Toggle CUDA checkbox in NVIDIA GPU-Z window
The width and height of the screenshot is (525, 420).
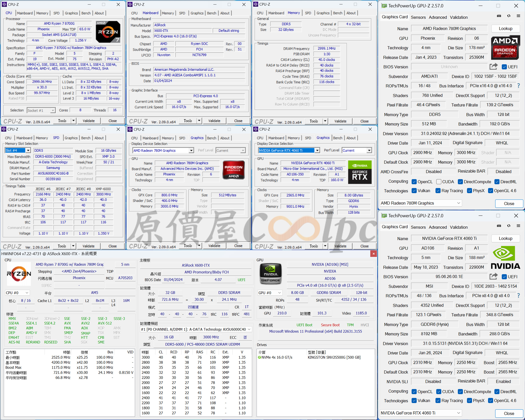pyautogui.click(x=439, y=392)
